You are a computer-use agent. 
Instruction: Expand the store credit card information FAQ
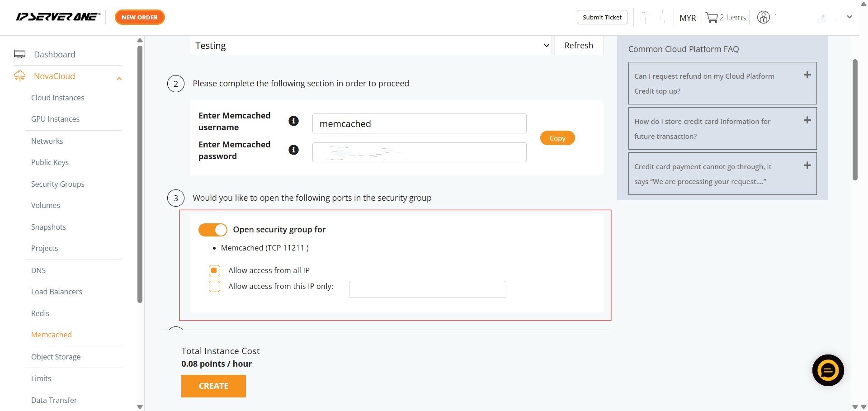coord(807,120)
